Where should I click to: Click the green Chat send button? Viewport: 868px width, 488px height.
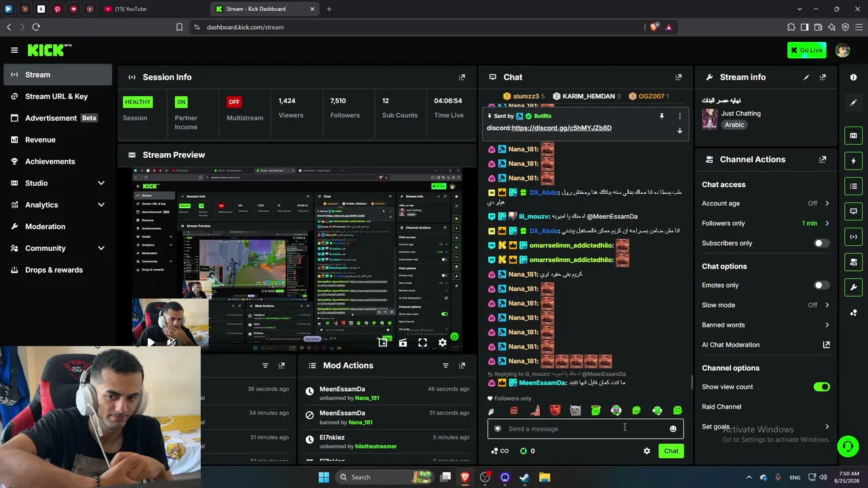pos(671,451)
